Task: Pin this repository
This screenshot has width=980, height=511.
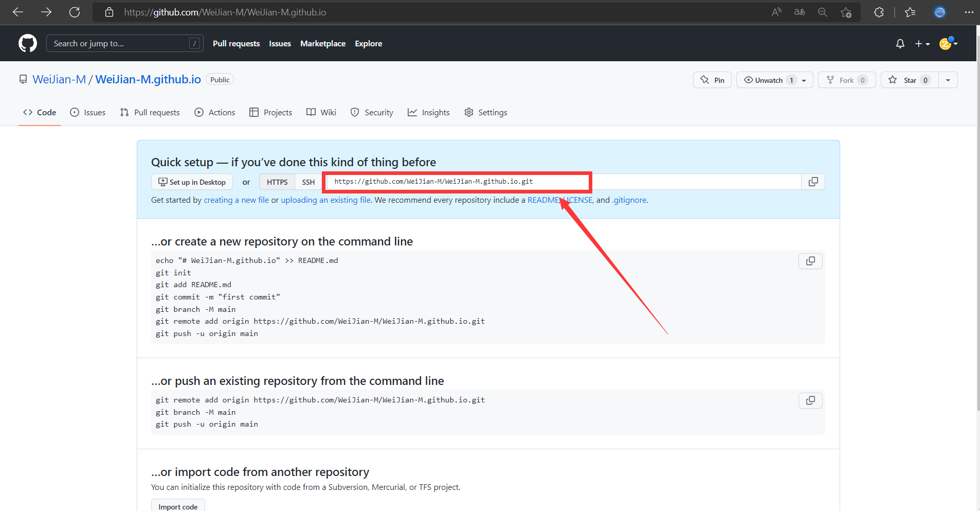Action: point(713,80)
